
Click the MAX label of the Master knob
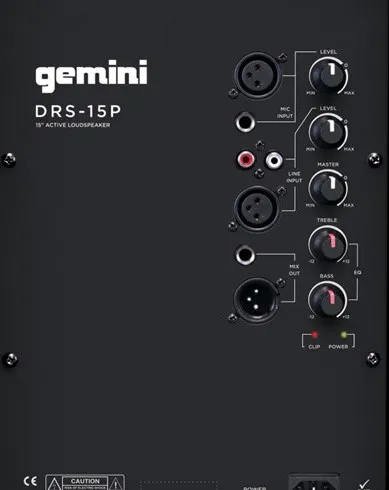click(x=349, y=205)
